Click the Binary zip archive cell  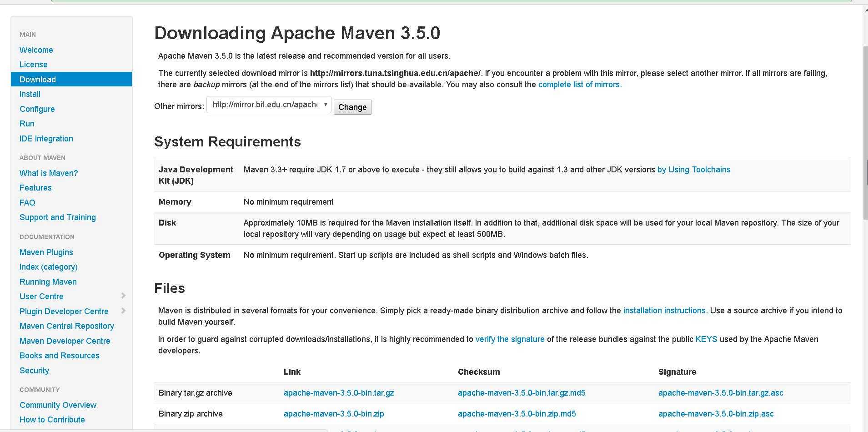pyautogui.click(x=191, y=414)
